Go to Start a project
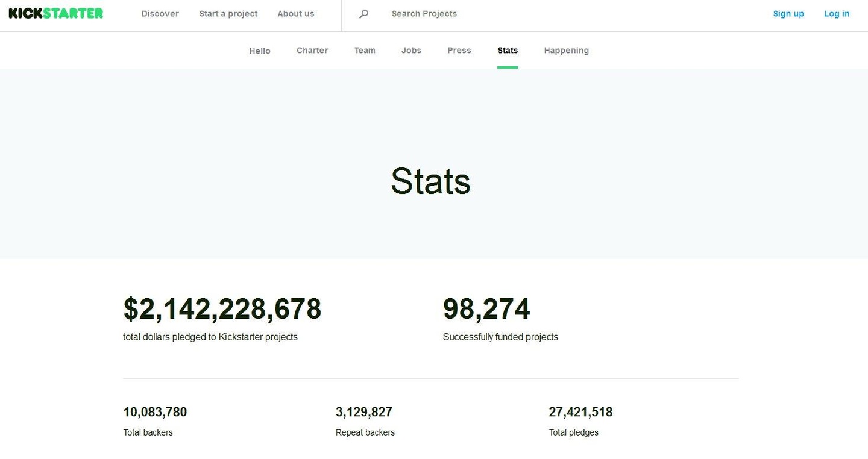The width and height of the screenshot is (868, 459). tap(228, 14)
